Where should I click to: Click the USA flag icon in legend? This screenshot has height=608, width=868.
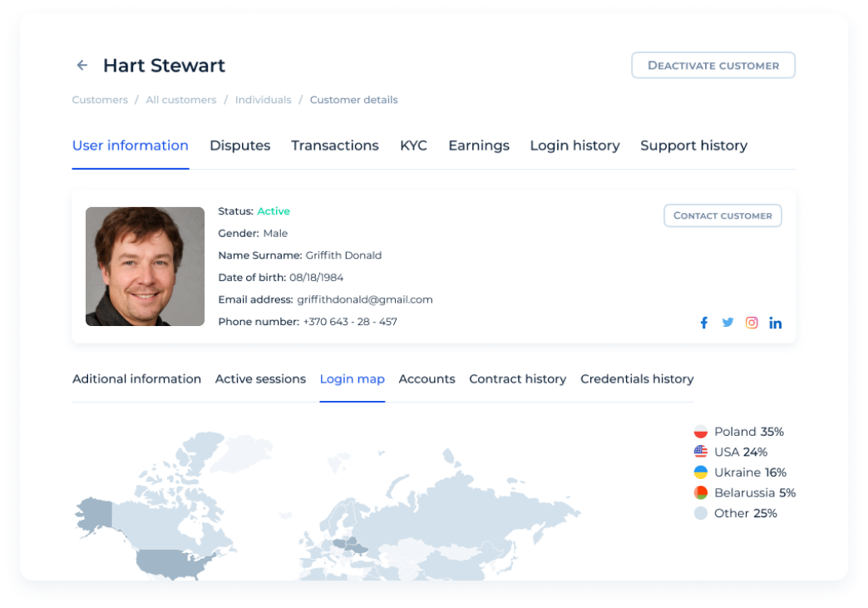point(701,452)
